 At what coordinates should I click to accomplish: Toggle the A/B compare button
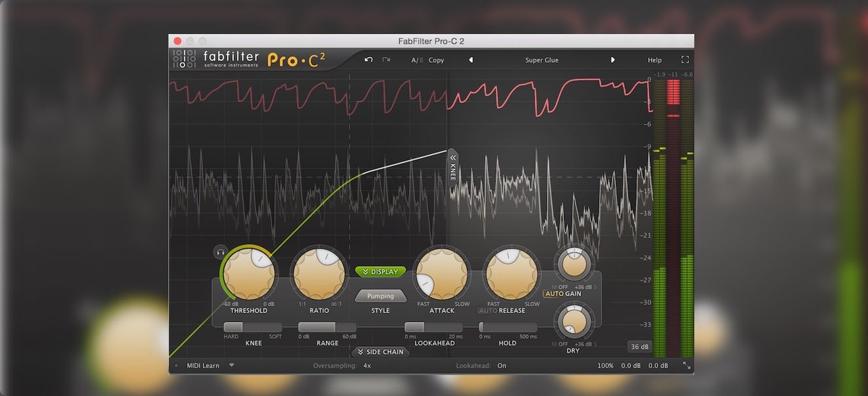[x=417, y=60]
